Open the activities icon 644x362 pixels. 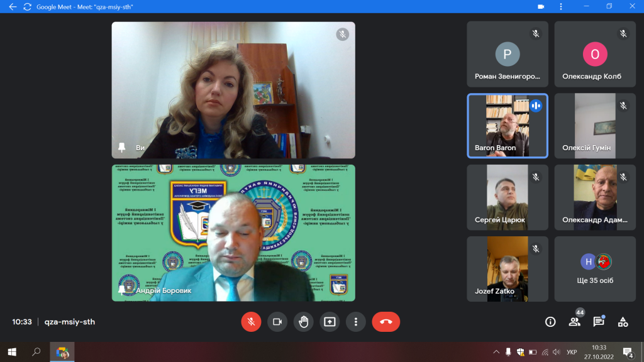click(623, 322)
